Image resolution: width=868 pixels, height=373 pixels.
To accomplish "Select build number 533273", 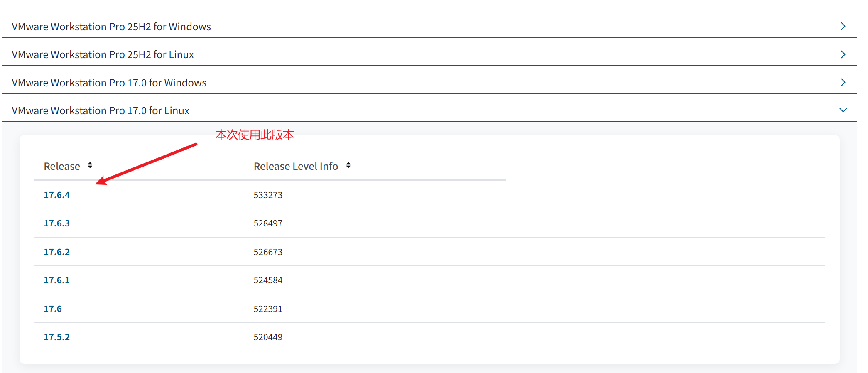I will [x=268, y=195].
